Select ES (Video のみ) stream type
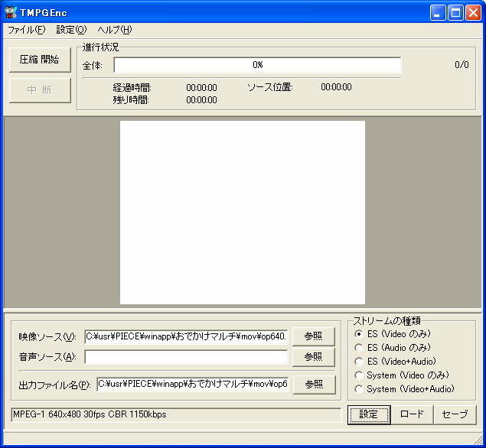This screenshot has width=486, height=448. click(393, 334)
